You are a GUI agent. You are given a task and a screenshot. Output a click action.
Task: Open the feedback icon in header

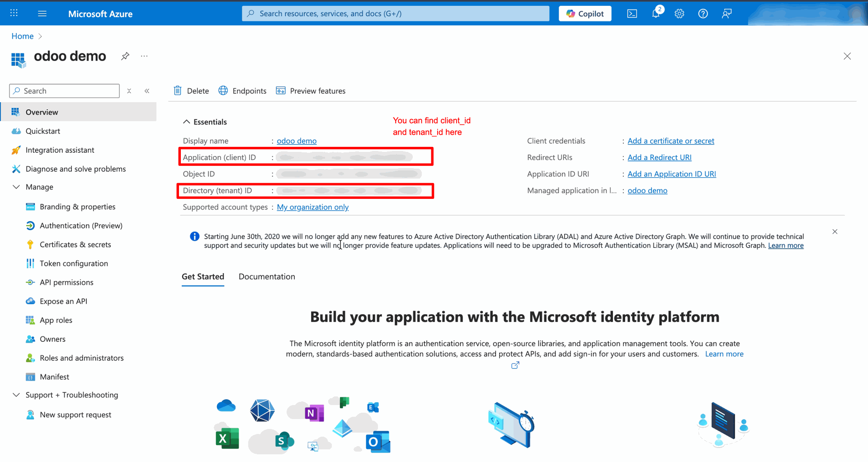click(x=726, y=14)
